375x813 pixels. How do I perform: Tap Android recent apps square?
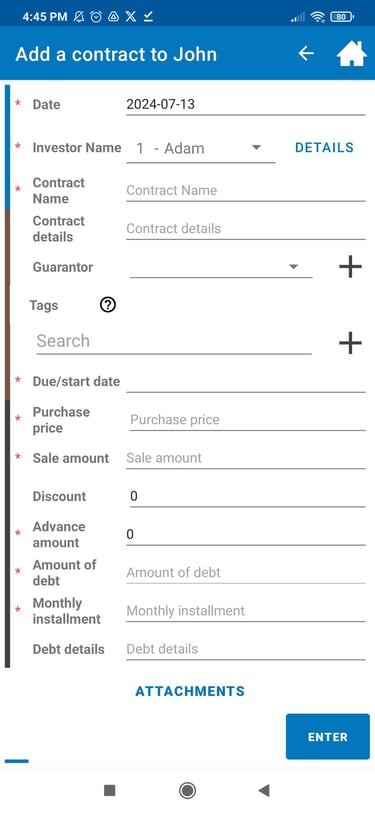point(109,790)
